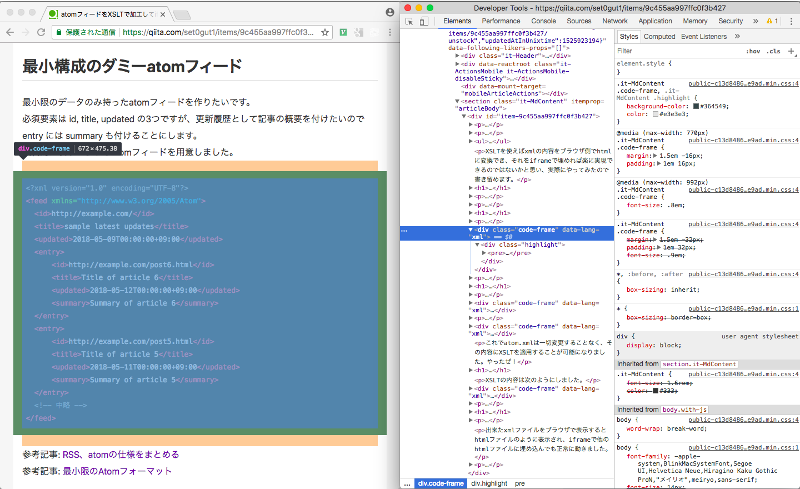Image resolution: width=800 pixels, height=489 pixels.
Task: Open a new Chrome tab
Action: pyautogui.click(x=182, y=14)
